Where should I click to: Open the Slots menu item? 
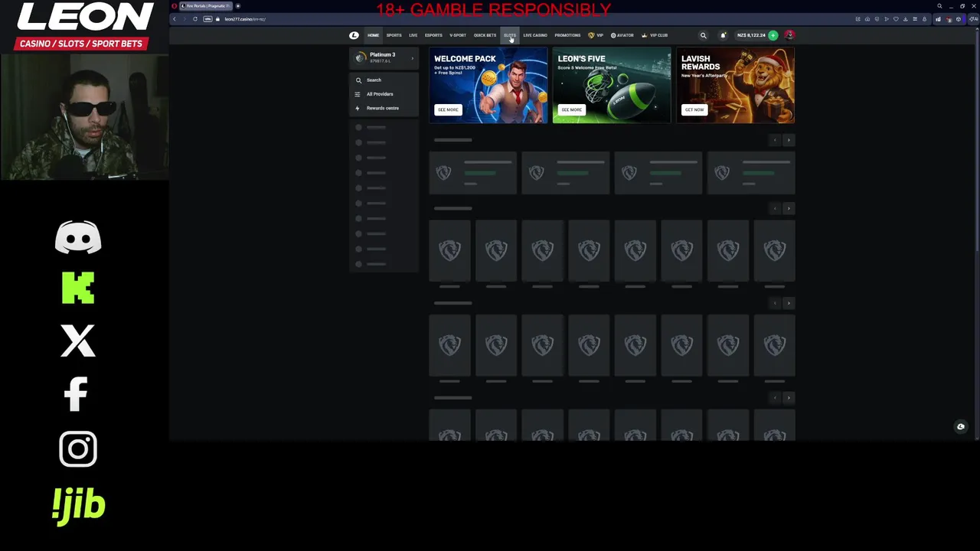510,35
